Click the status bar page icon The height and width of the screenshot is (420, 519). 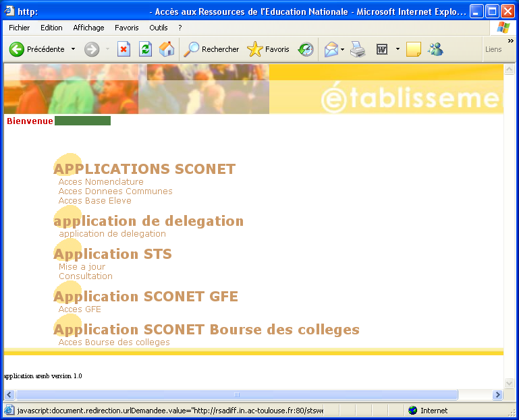(9, 411)
